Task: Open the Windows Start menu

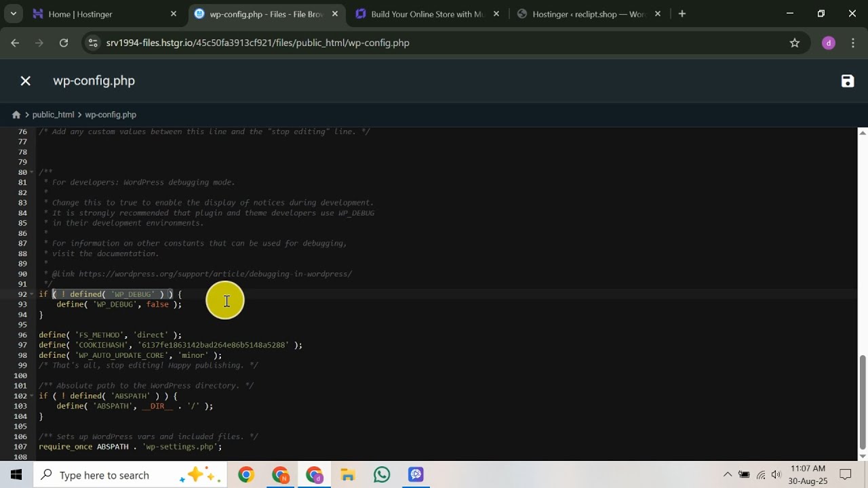Action: pyautogui.click(x=16, y=474)
